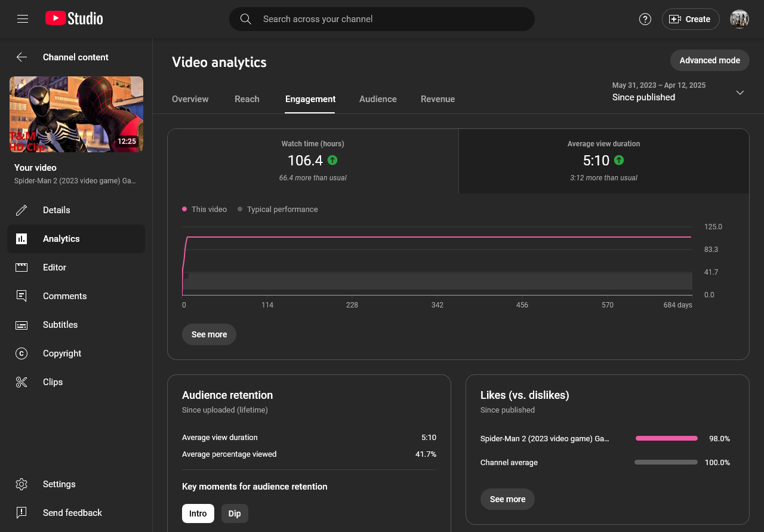764x532 pixels.
Task: Click the Send feedback icon
Action: pyautogui.click(x=21, y=513)
